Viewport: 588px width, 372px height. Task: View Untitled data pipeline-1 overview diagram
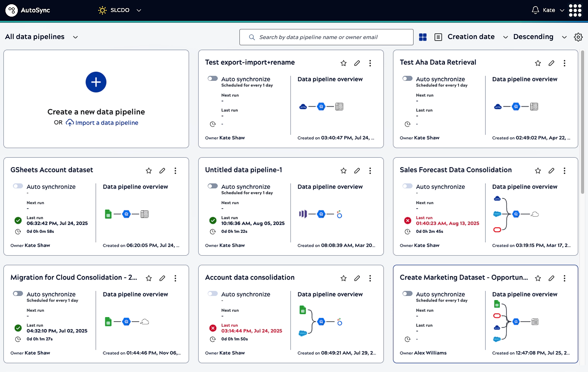coord(321,214)
